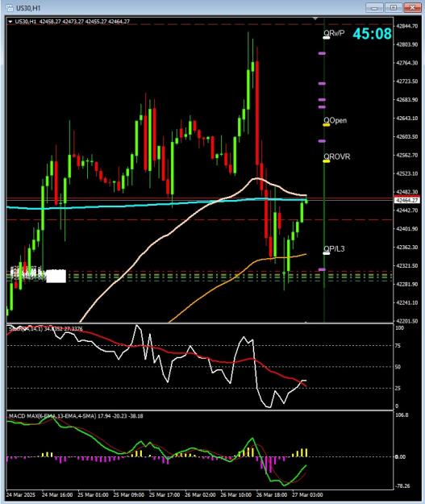The image size is (425, 504).
Task: Select the cyan moving average line
Action: coord(128,205)
